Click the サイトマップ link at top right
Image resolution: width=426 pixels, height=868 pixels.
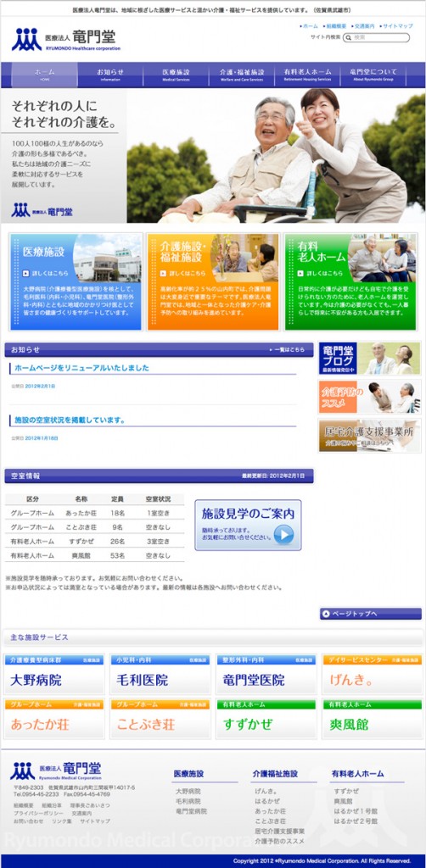tap(396, 26)
